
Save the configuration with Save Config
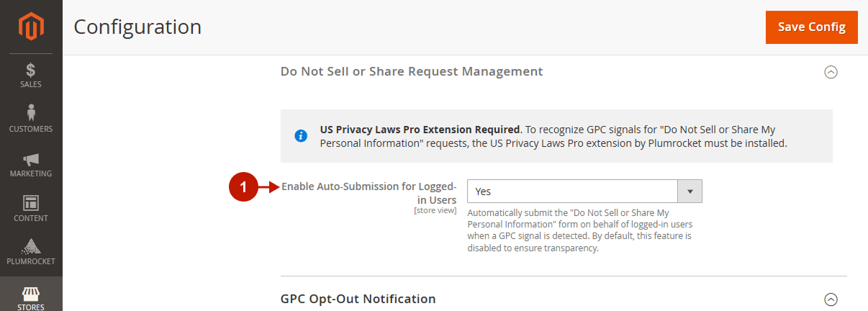[812, 27]
